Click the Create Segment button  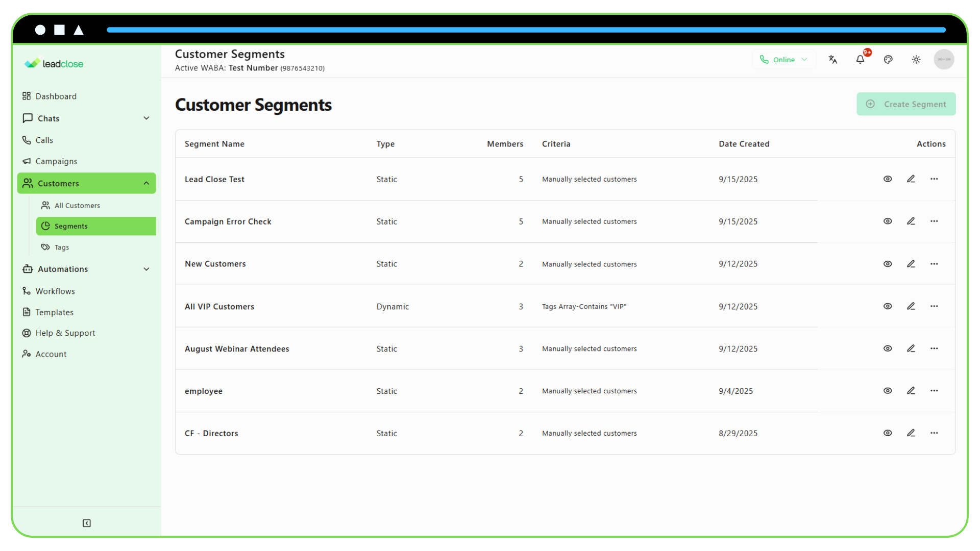(906, 104)
